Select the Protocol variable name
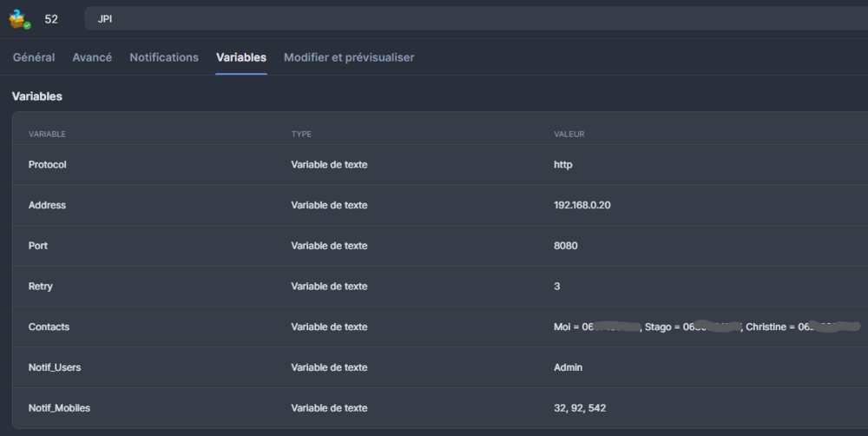The image size is (868, 436). pyautogui.click(x=48, y=165)
